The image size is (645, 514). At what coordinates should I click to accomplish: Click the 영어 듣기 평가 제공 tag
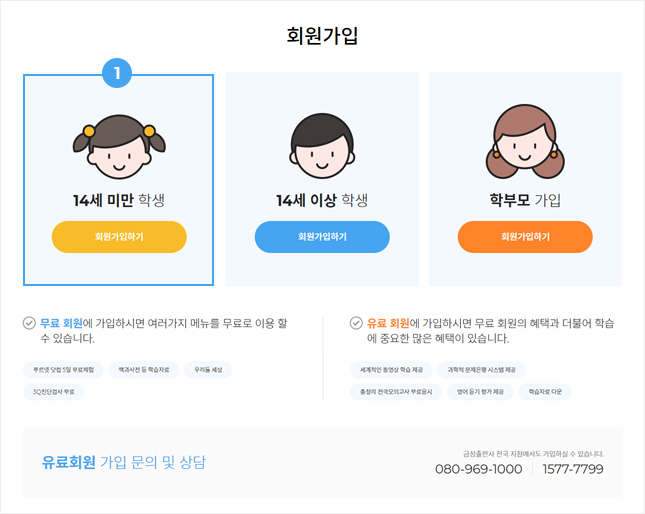coord(480,392)
